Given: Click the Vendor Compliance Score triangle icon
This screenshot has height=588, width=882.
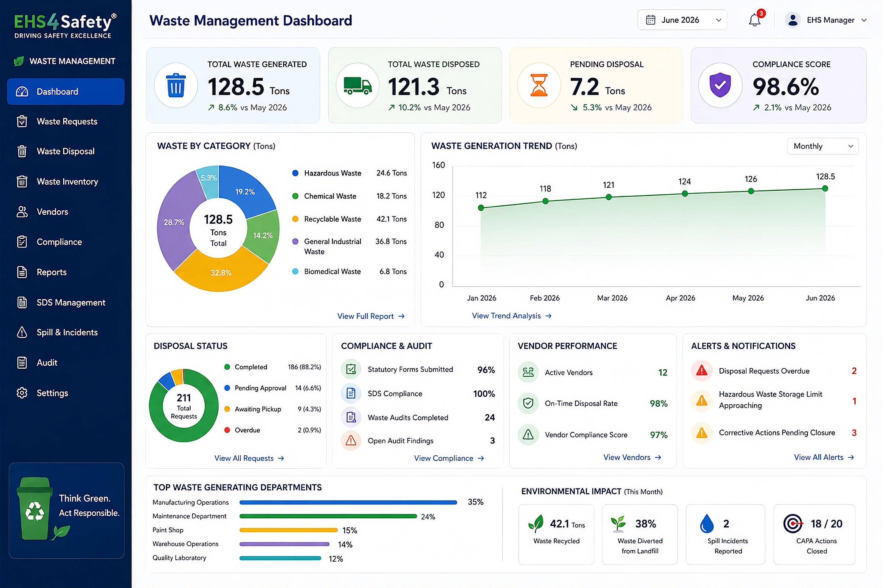Looking at the screenshot, I should pyautogui.click(x=528, y=435).
